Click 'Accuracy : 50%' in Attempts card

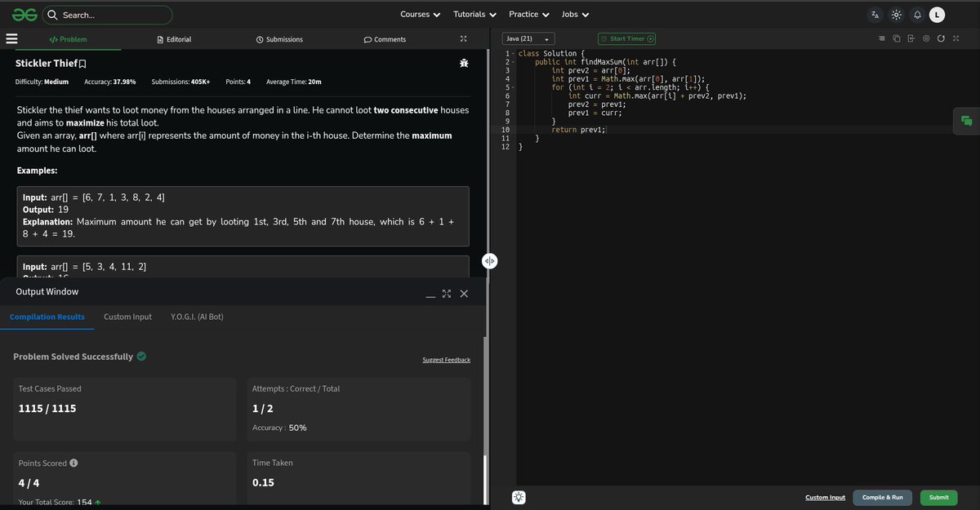pyautogui.click(x=280, y=428)
